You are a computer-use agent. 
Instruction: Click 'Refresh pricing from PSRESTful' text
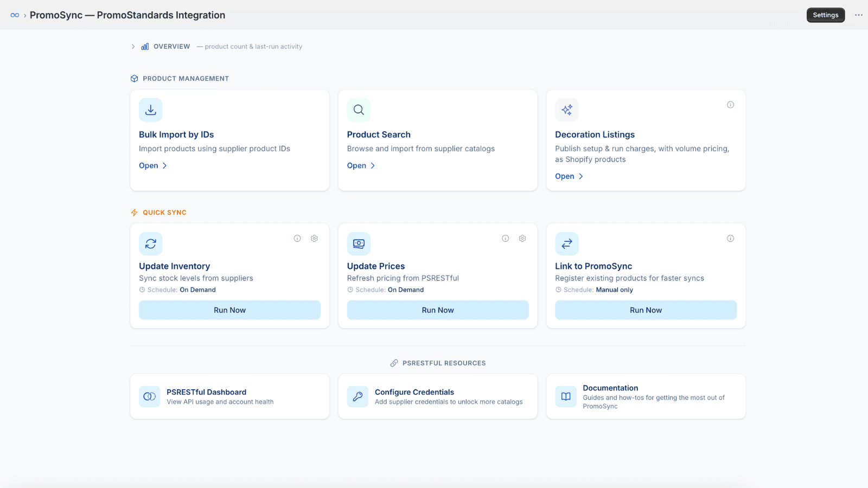point(403,278)
